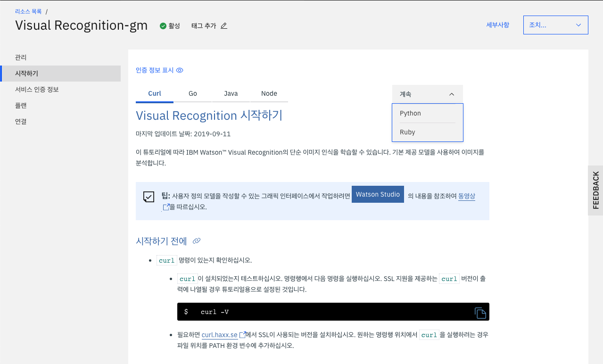Click the pencil icon next to 태그 추가
603x364 pixels.
224,26
